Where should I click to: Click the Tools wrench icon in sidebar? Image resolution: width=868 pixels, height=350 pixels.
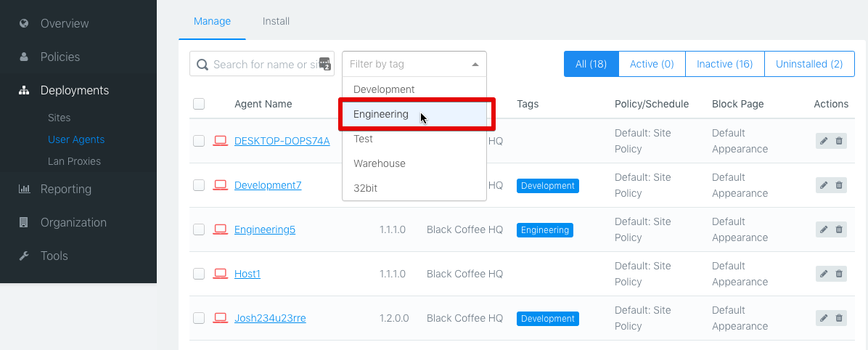point(24,256)
